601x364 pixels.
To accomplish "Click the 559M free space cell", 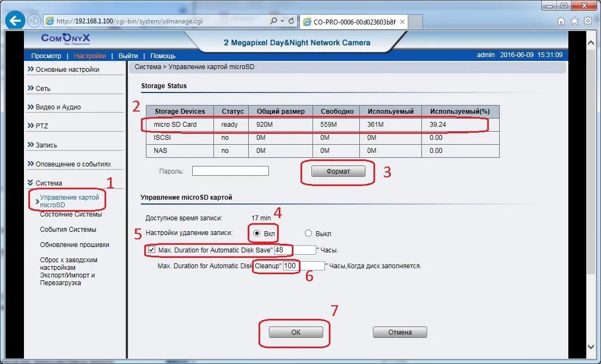I will point(336,125).
